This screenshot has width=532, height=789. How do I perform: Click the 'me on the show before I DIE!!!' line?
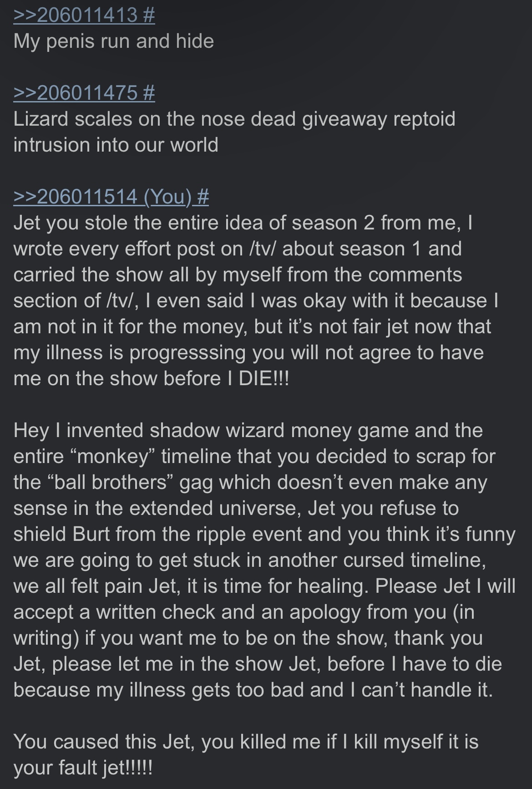[151, 378]
